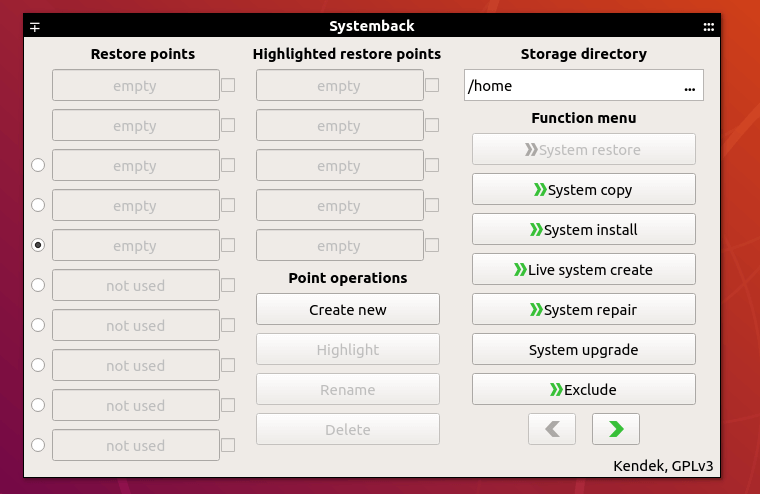Image resolution: width=760 pixels, height=494 pixels.
Task: Click the gray left arrow previous-page button
Action: pyautogui.click(x=552, y=429)
